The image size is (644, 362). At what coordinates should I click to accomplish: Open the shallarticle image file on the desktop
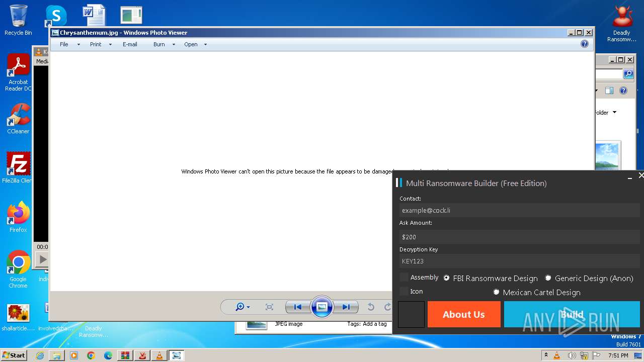(x=18, y=318)
